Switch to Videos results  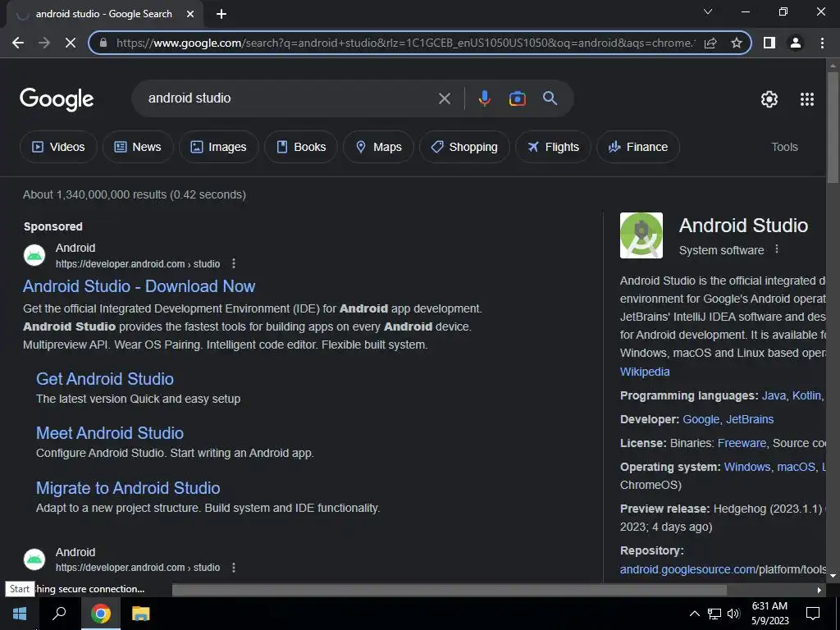(x=58, y=147)
